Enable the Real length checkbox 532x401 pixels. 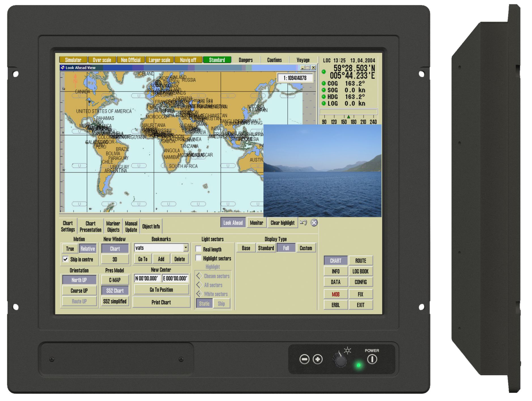(x=199, y=249)
